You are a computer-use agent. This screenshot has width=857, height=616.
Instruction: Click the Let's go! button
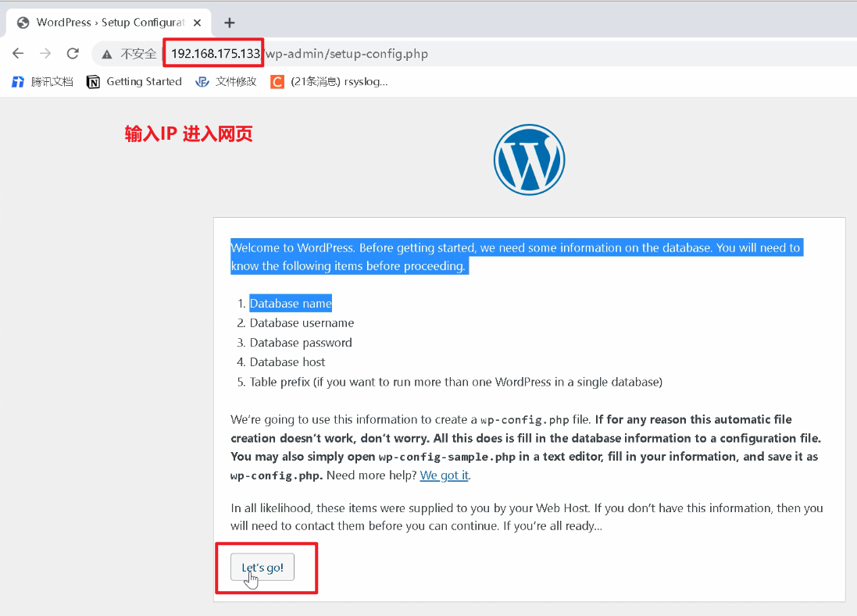point(262,567)
